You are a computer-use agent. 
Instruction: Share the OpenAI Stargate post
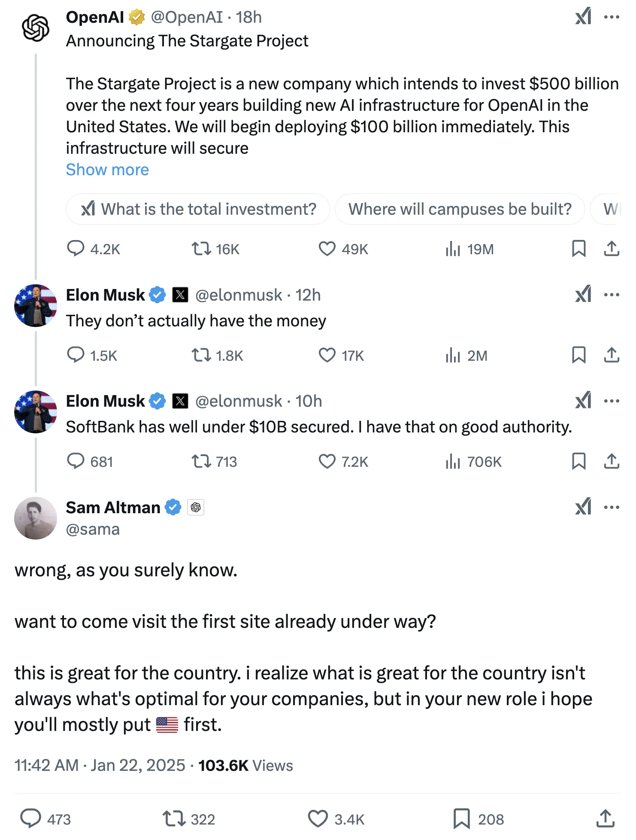click(x=611, y=249)
